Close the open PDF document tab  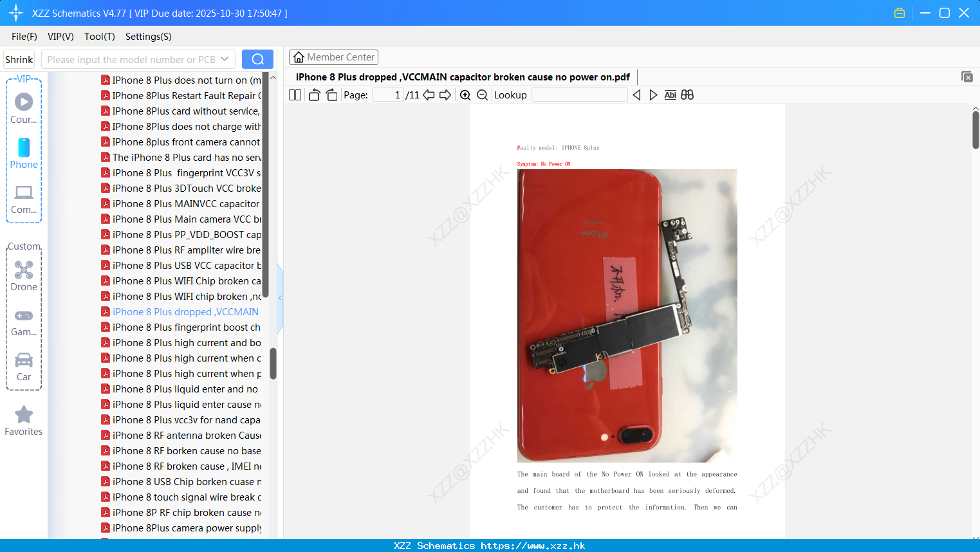[x=966, y=77]
